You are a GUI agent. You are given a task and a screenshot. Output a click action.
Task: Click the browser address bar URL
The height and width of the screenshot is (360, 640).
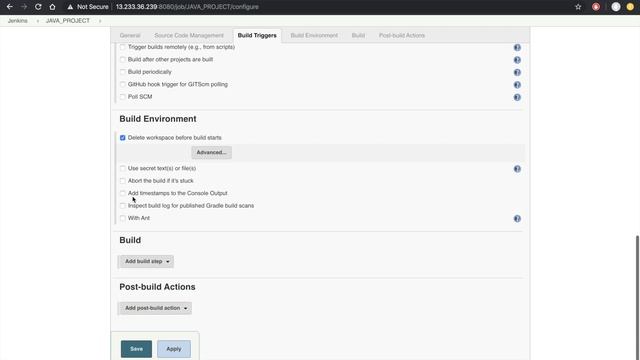[187, 7]
